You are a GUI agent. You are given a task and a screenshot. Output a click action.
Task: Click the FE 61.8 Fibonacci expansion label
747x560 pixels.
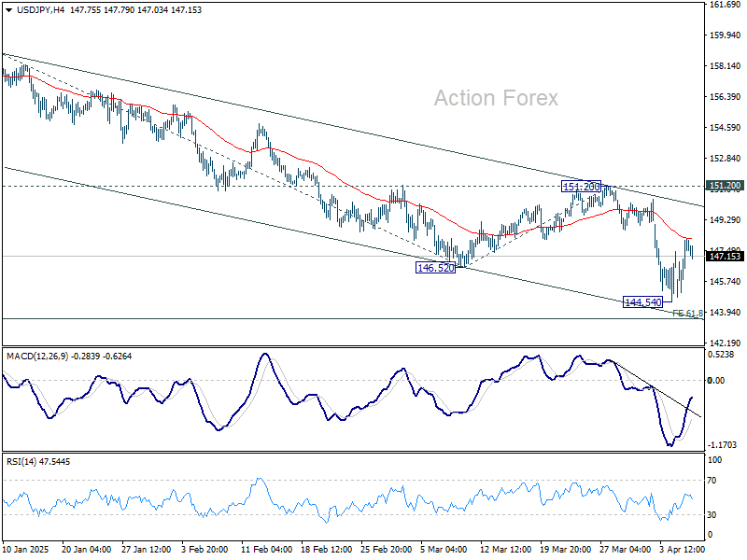tap(687, 314)
